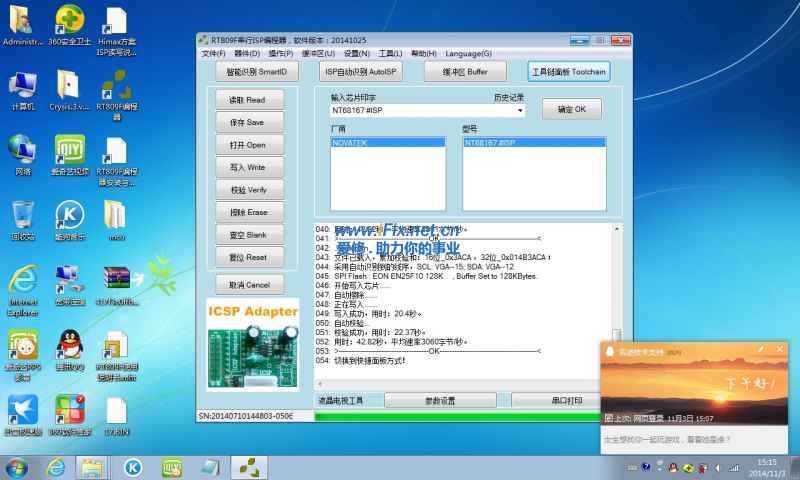Viewport: 800px width, 480px height.
Task: Click the 打开 Open button
Action: tap(249, 145)
